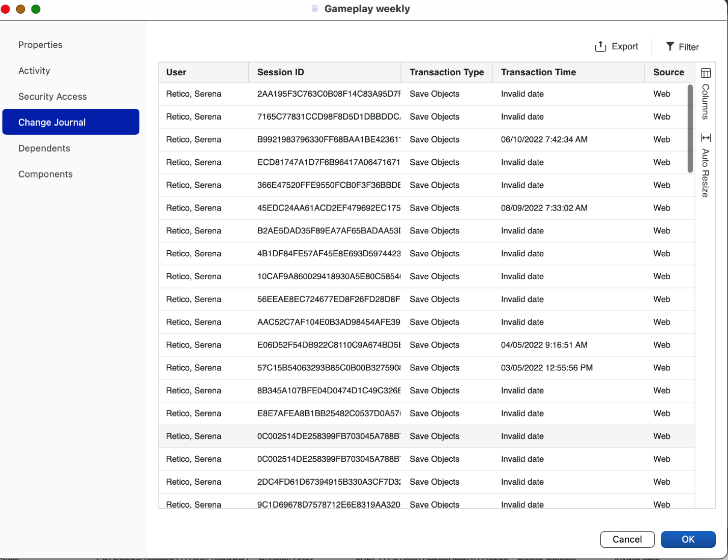The image size is (728, 560).
Task: Select the row dated 06/10/2022 7:42:34 AM
Action: (426, 139)
